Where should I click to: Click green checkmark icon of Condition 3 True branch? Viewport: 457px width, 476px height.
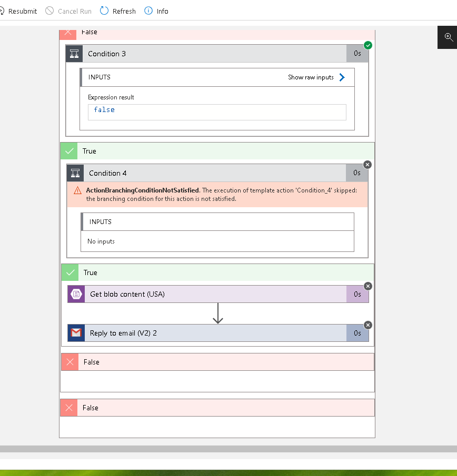(x=69, y=151)
